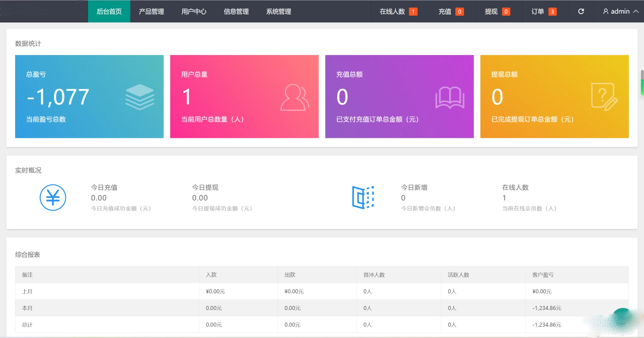Click the layers icon on the 总盈亏 card

140,97
